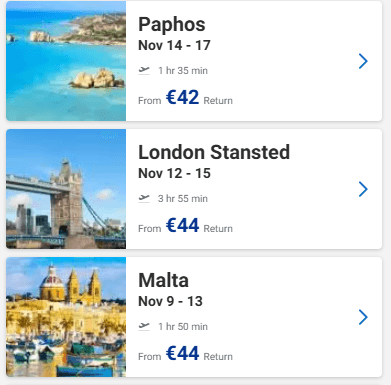Select the Nov 12 - 15 dates
Screen dimensions: 391x385
tap(174, 174)
